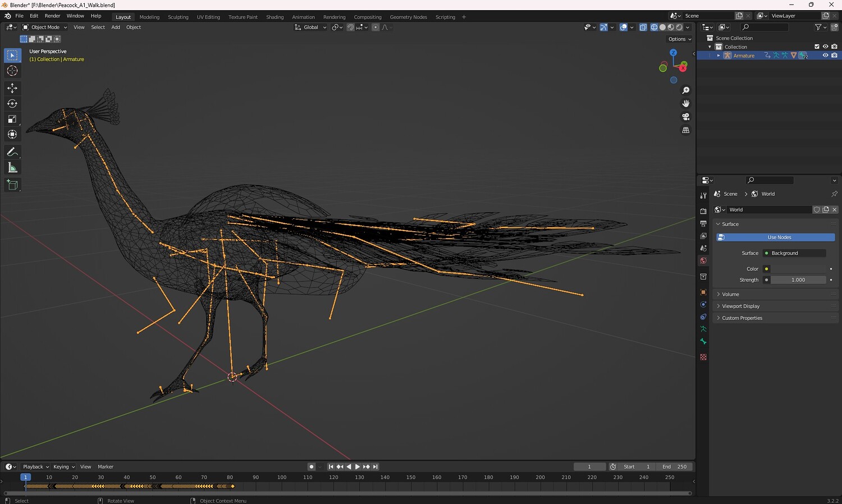Click the Use Nodes button
The height and width of the screenshot is (504, 842).
pos(779,237)
